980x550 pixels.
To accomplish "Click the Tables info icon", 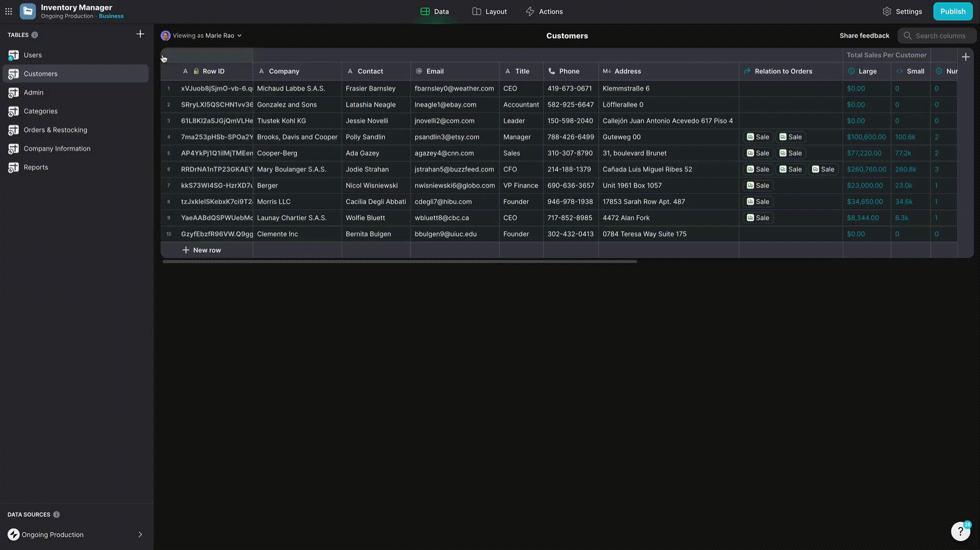I will coord(35,35).
